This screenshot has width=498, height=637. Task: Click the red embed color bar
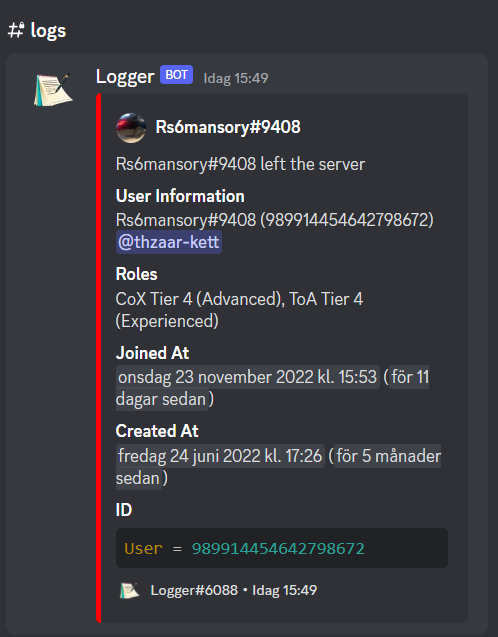(99, 358)
